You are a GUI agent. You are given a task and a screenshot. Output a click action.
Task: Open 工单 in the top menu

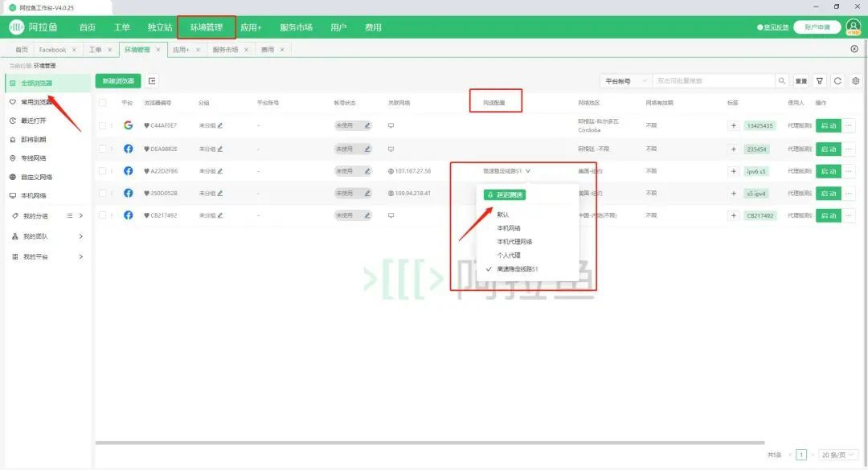coord(122,27)
